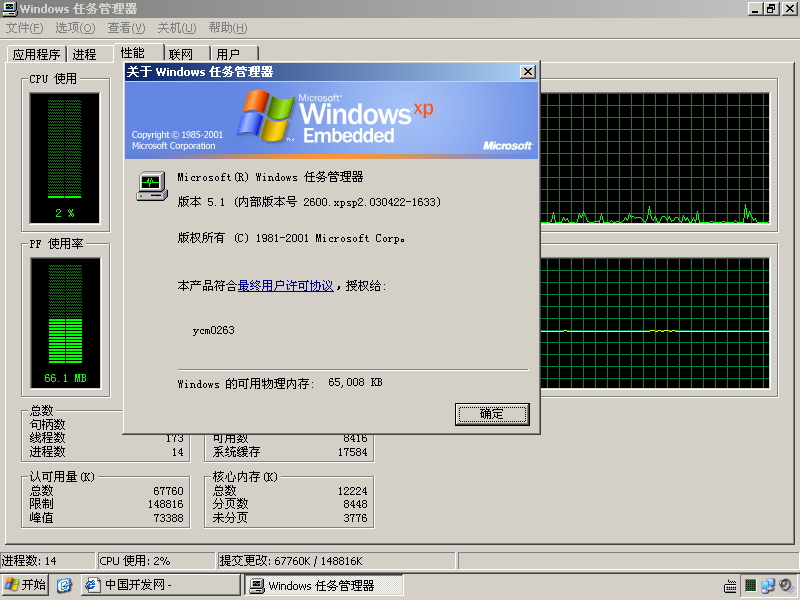The width and height of the screenshot is (800, 600).
Task: Open the network connection tray icon
Action: click(x=767, y=586)
